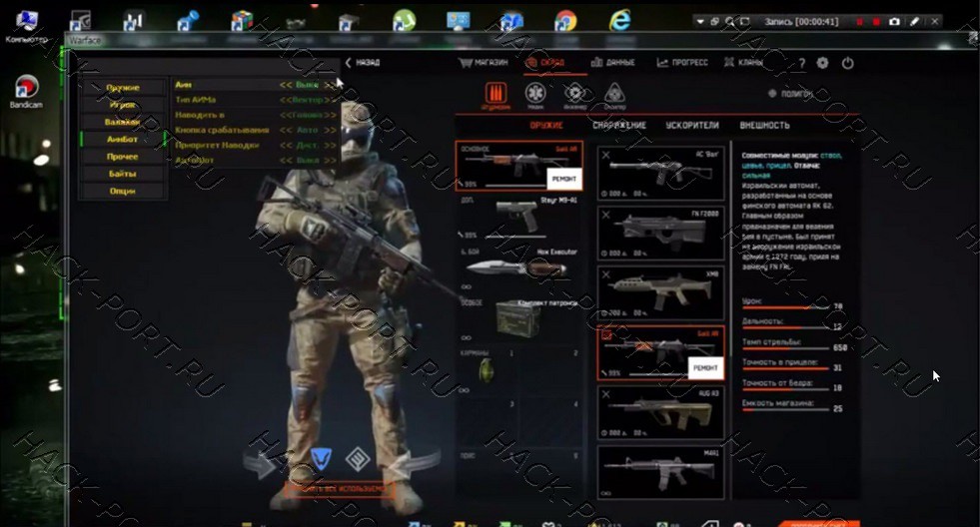Stop the Bandicam recording with the red button
This screenshot has height=527, width=980.
coord(876,21)
